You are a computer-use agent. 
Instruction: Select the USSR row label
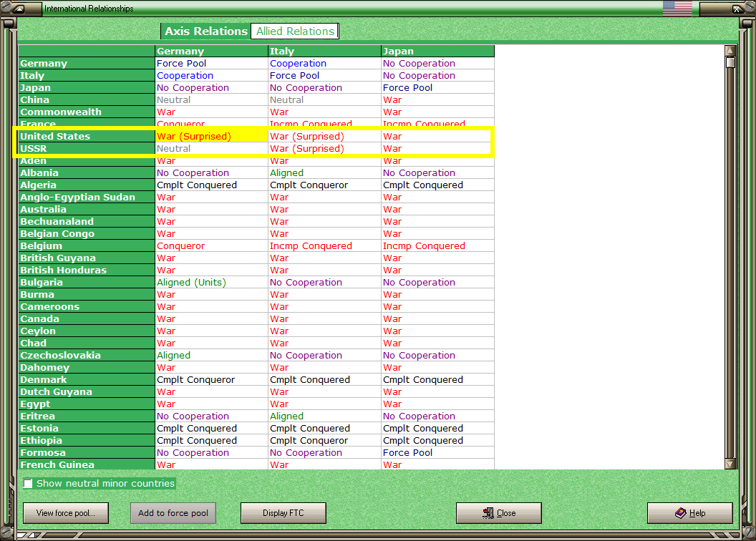(87, 148)
